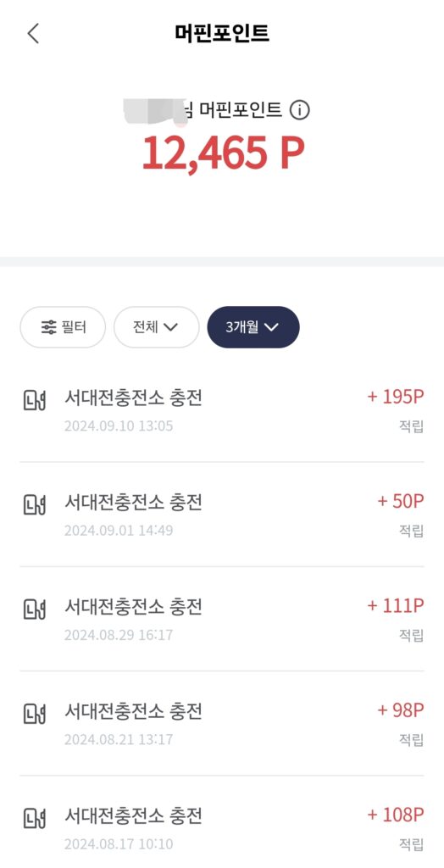
Task: Click the 적립 label under +195P
Action: pos(411,426)
